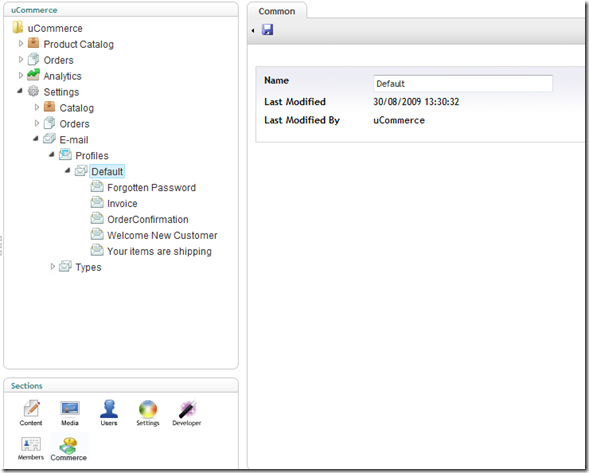The image size is (589, 473).
Task: Click the Analytics tree label
Action: click(x=62, y=76)
